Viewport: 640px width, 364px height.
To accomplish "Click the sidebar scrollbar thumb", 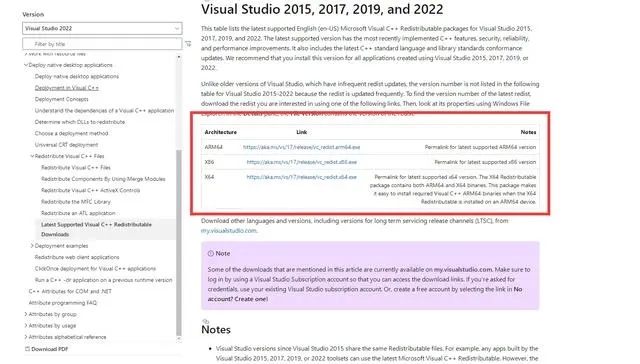I will coord(179,243).
